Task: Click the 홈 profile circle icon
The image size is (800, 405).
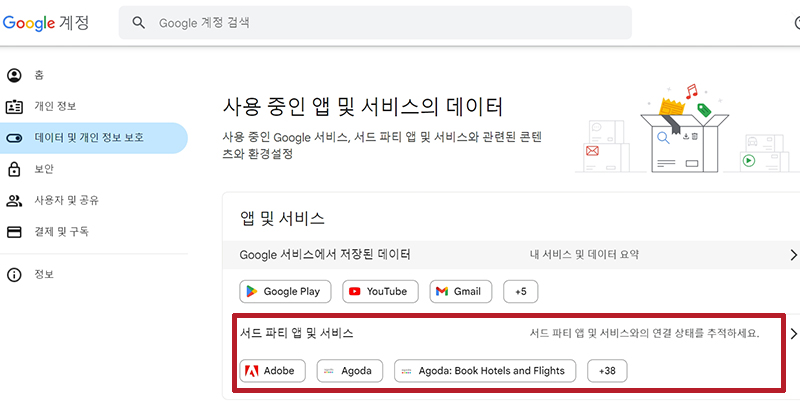Action: pyautogui.click(x=14, y=75)
